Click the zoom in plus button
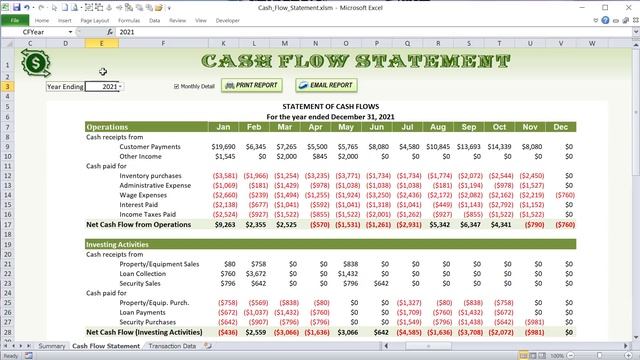Viewport: 640px width, 360px height. pos(629,356)
